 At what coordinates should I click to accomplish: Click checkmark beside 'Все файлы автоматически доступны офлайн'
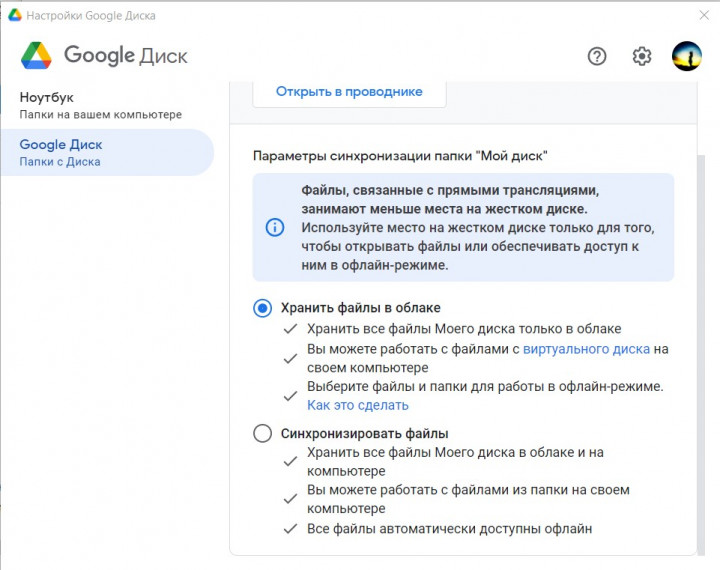pyautogui.click(x=290, y=529)
